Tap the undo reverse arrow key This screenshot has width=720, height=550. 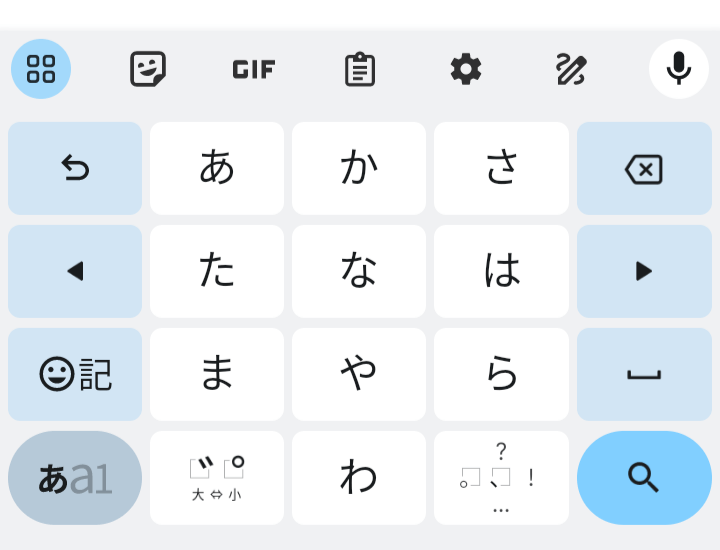coord(75,168)
